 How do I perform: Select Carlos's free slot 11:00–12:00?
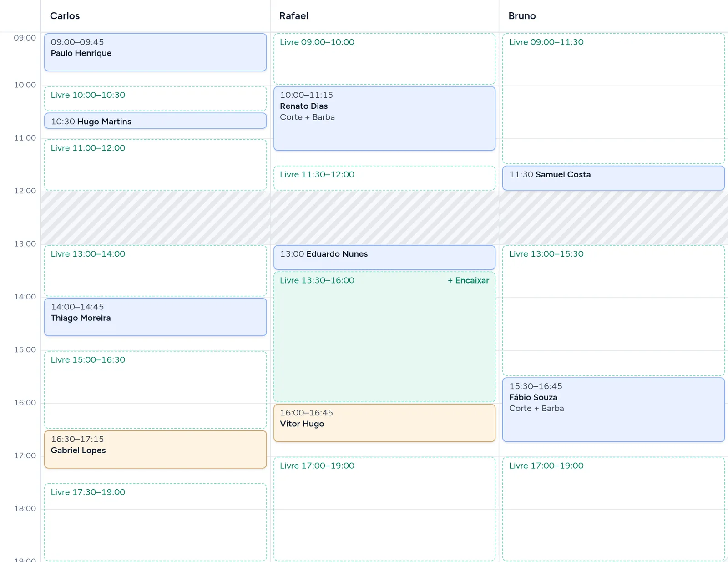[x=155, y=165]
